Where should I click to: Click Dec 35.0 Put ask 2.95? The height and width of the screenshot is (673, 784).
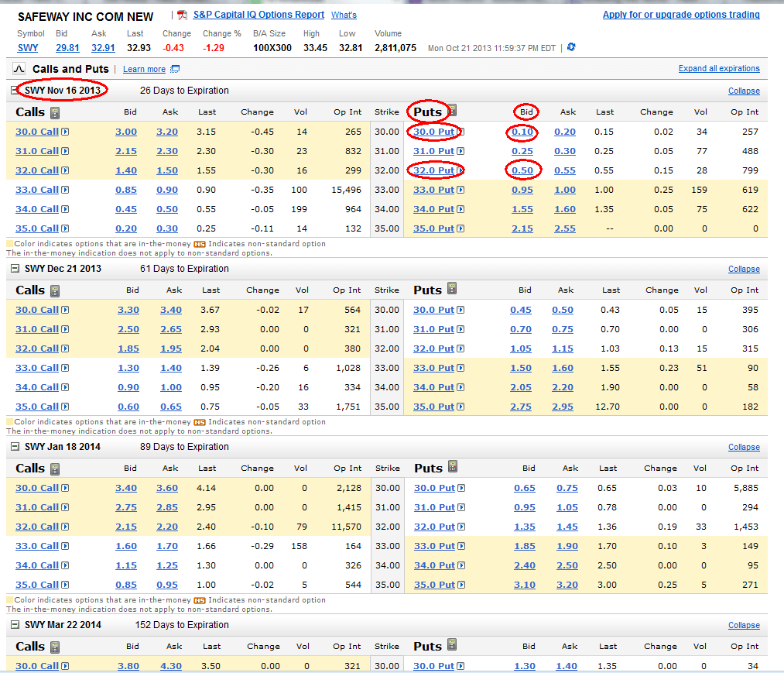(563, 407)
